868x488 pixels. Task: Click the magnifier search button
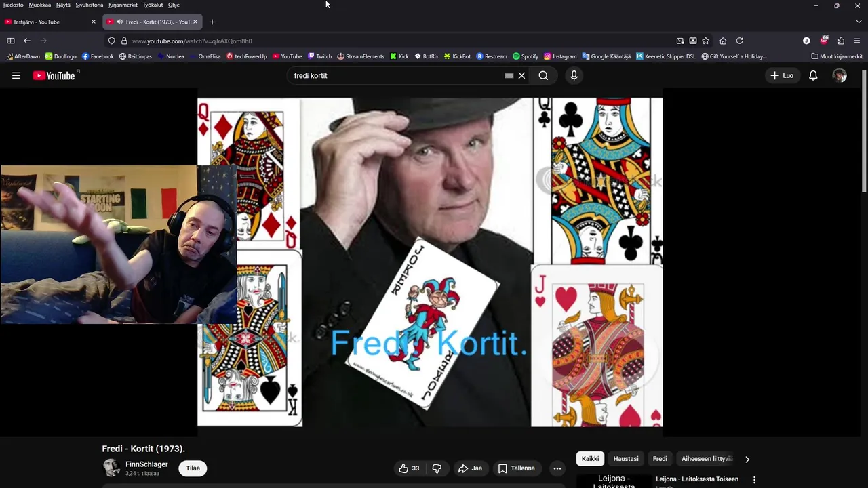click(543, 75)
